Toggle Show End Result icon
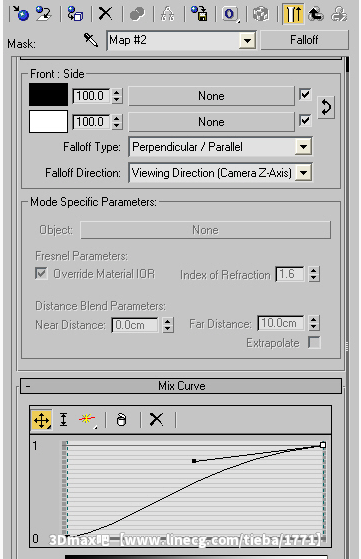This screenshot has height=559, width=361. pos(293,14)
